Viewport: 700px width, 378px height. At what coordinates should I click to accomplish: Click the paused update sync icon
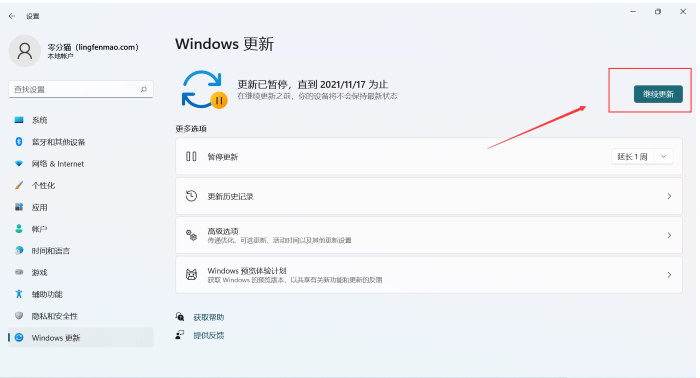pos(204,90)
